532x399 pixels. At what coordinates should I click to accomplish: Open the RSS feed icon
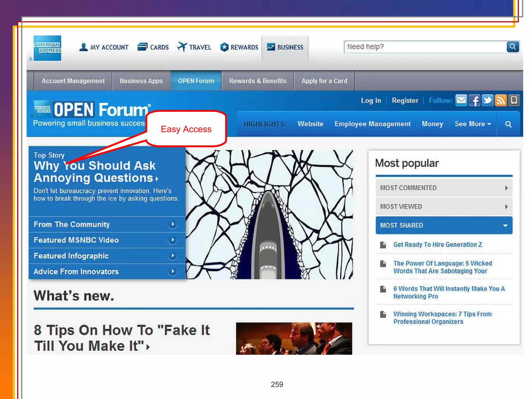tap(501, 100)
